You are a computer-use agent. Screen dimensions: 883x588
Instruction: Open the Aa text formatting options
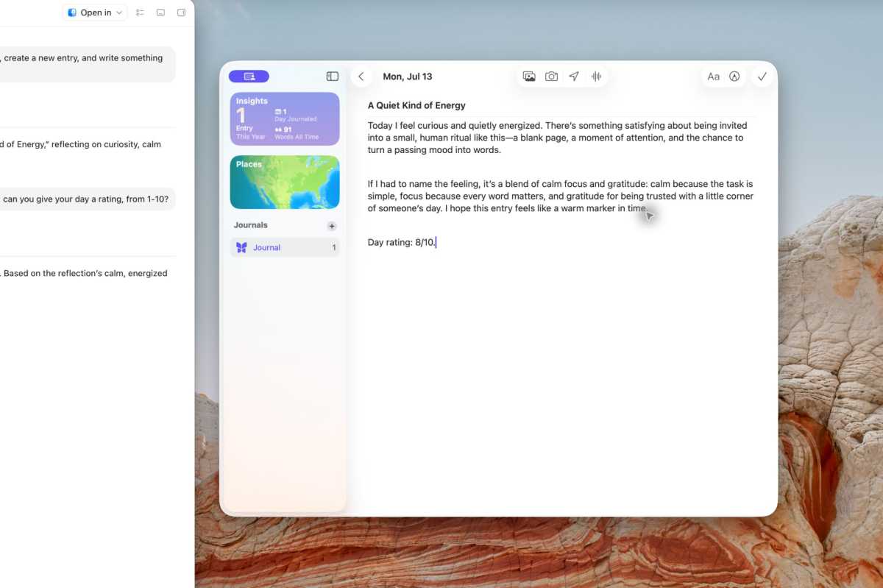(x=713, y=77)
